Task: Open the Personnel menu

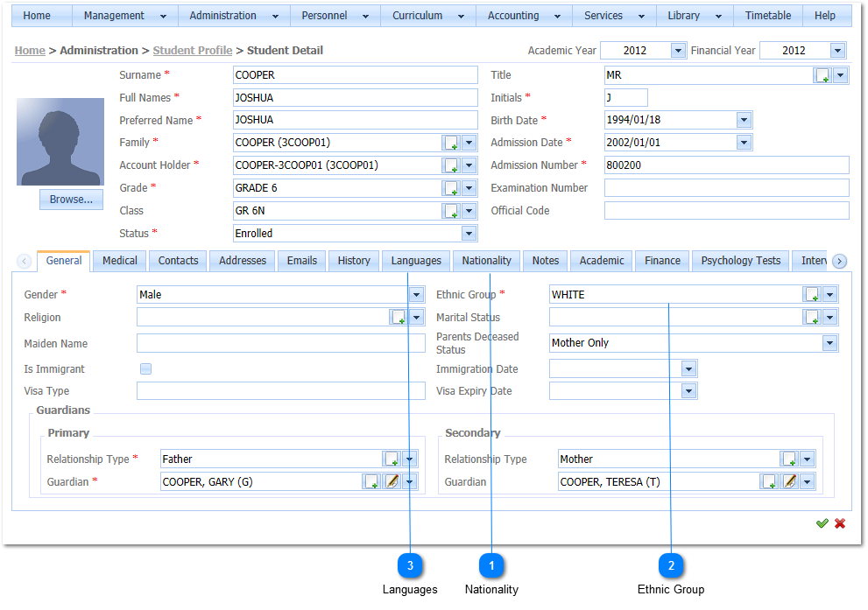Action: [335, 16]
